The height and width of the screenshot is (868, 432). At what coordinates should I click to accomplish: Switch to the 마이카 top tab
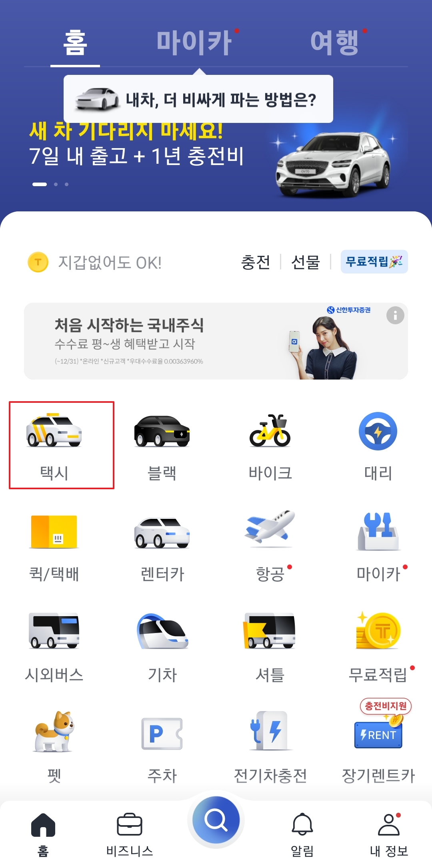[194, 42]
